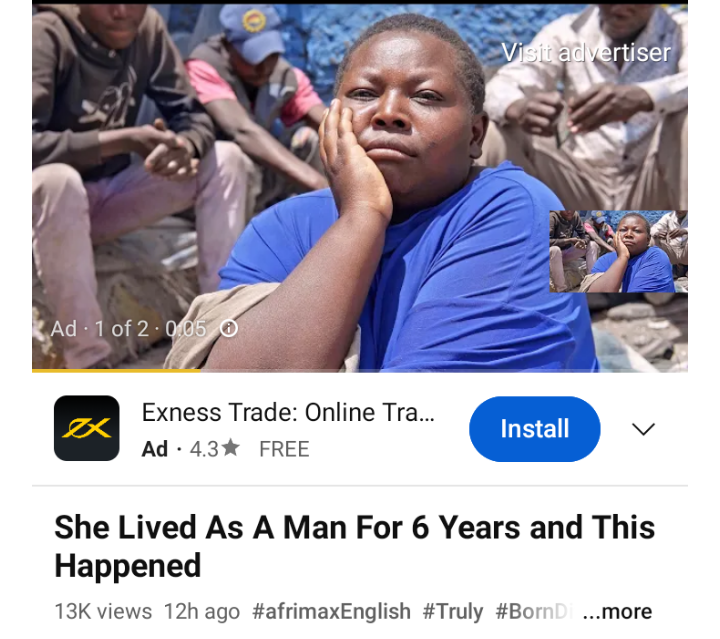Click the Exness Trade: Online Tra... title
This screenshot has height=639, width=720.
[x=288, y=412]
